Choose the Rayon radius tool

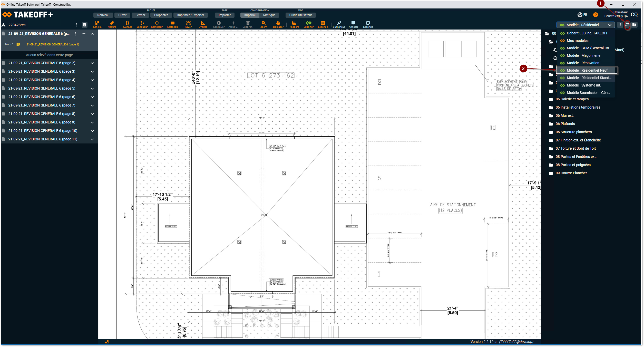pyautogui.click(x=188, y=24)
